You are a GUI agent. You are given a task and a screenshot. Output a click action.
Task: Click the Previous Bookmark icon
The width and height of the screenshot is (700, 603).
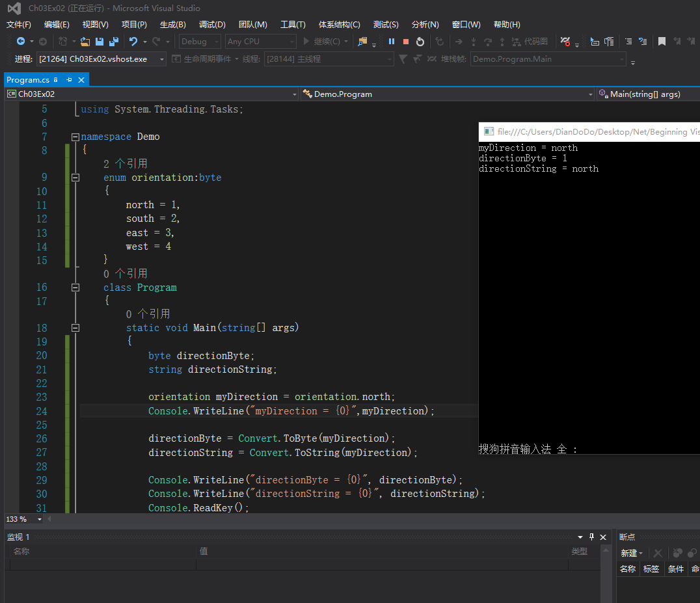coord(677,42)
